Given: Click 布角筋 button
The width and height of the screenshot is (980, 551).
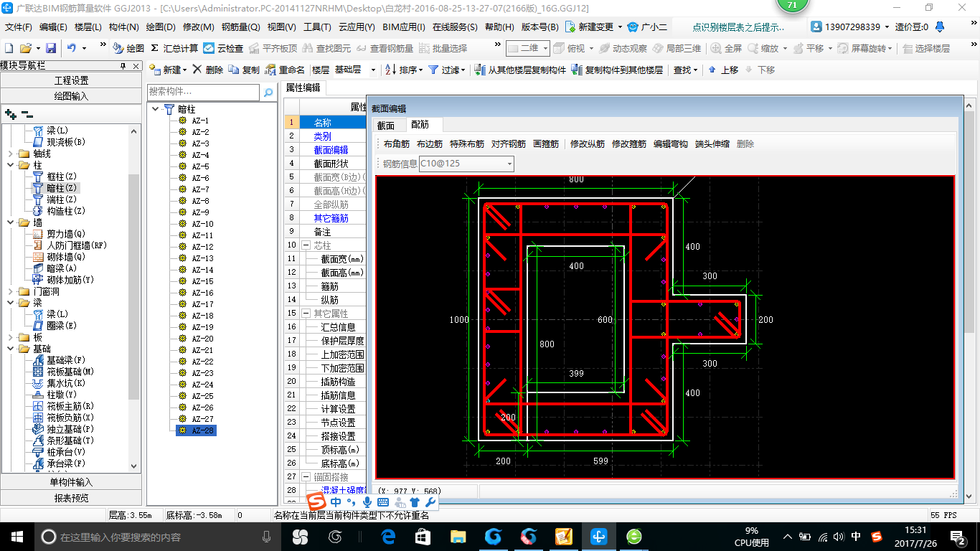Looking at the screenshot, I should (397, 144).
